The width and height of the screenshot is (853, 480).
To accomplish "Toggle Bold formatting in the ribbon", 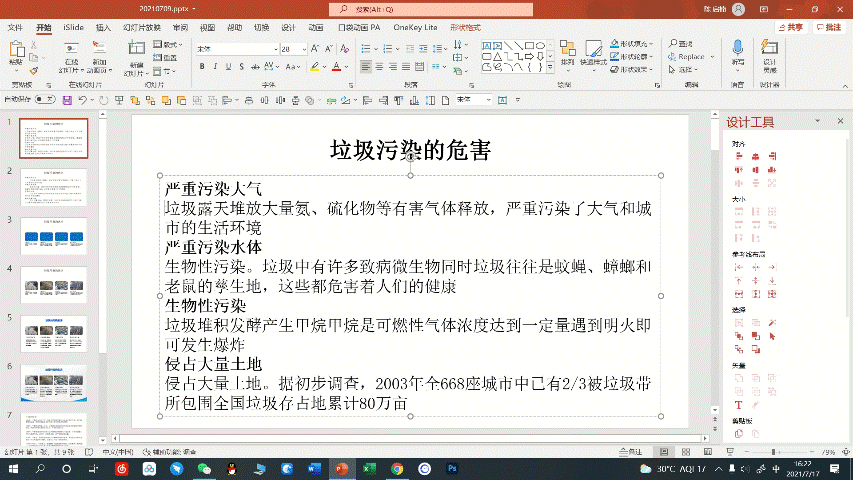I will [x=202, y=67].
